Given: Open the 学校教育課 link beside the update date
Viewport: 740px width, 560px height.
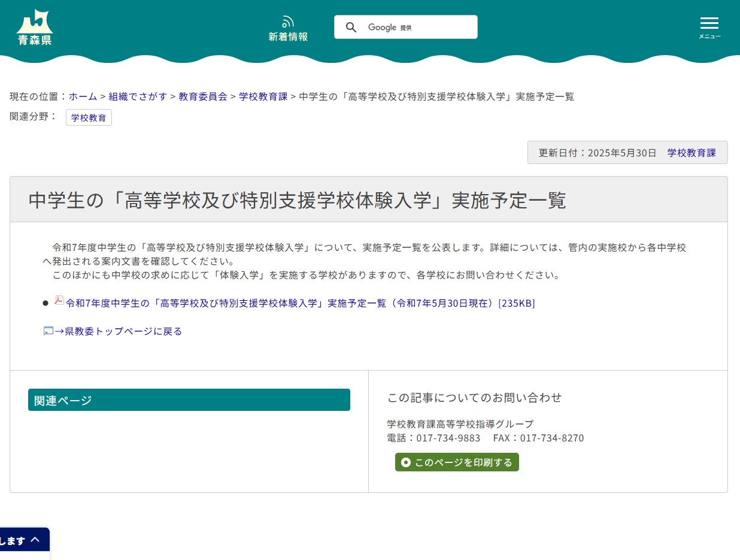Looking at the screenshot, I should pyautogui.click(x=691, y=153).
